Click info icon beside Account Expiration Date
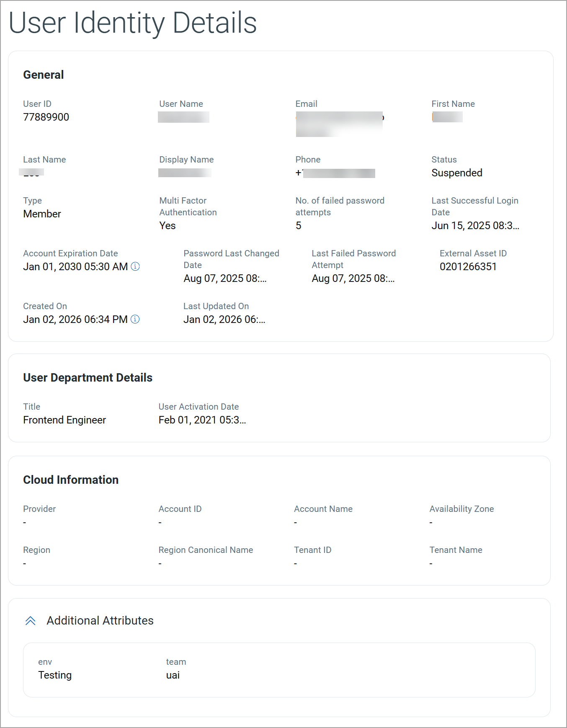The height and width of the screenshot is (728, 567). click(x=135, y=266)
